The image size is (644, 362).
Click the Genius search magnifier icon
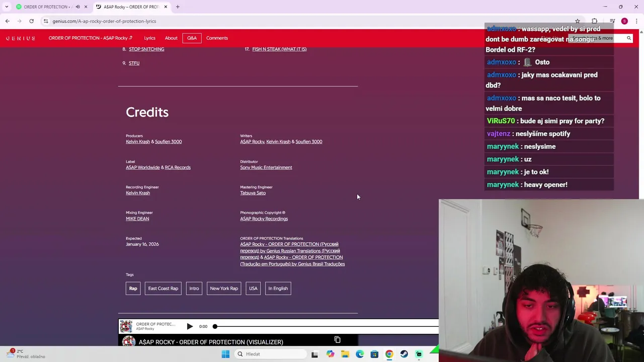629,38
